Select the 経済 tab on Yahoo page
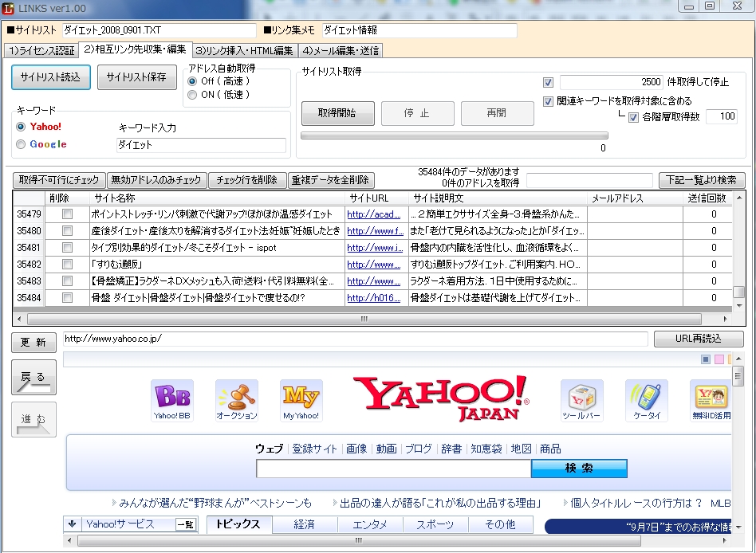 tap(305, 524)
